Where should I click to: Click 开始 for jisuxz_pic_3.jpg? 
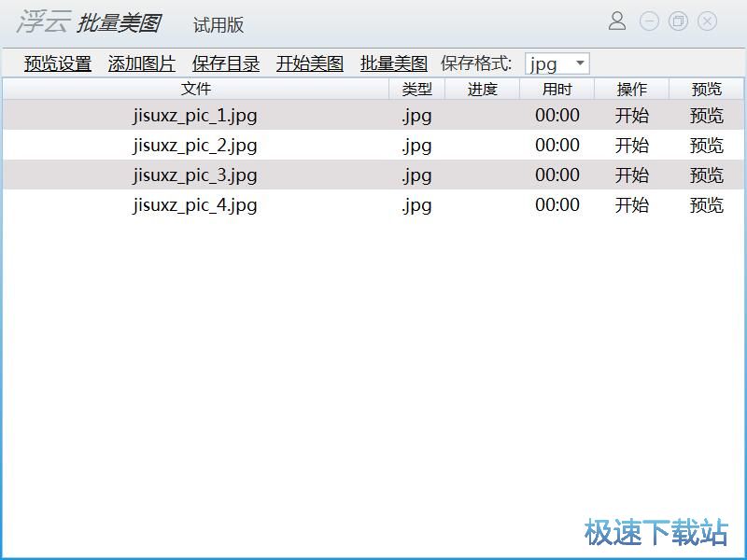[x=632, y=175]
